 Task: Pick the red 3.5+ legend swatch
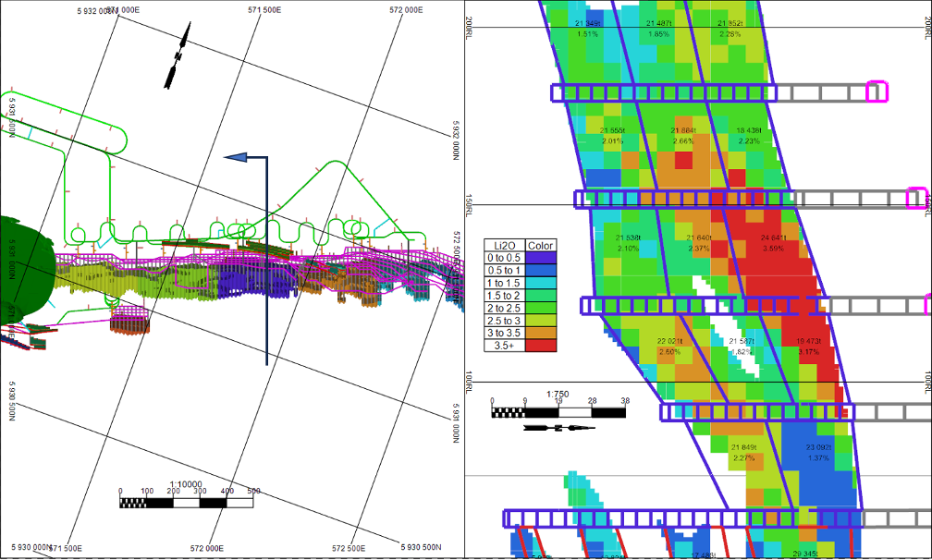pos(542,346)
